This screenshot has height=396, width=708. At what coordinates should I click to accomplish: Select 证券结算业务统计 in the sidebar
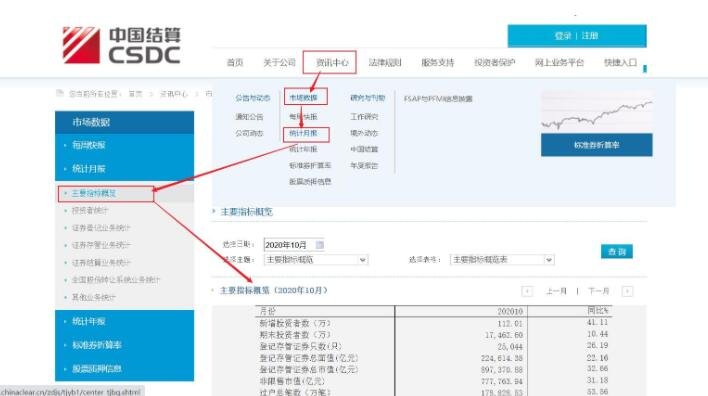[101, 262]
